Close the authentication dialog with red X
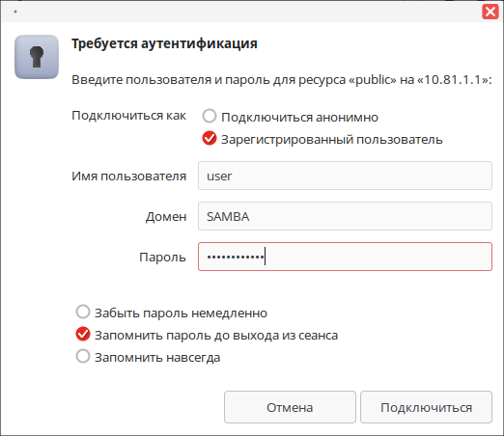The image size is (504, 436). [x=490, y=12]
